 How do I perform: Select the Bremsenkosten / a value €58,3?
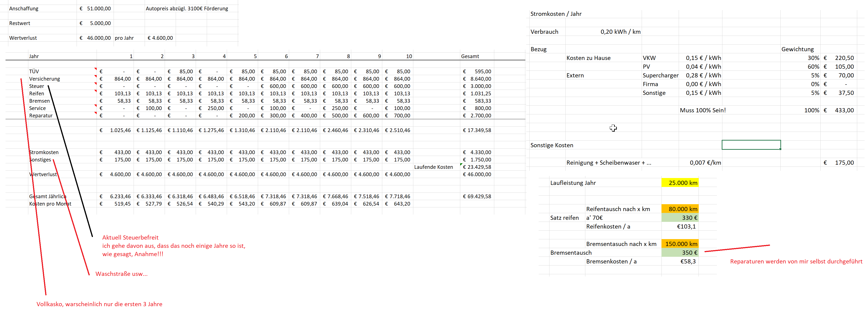[x=688, y=261]
